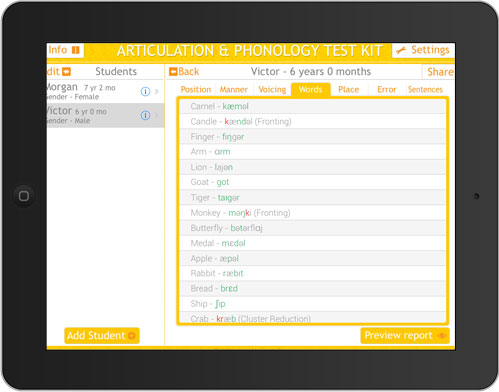Open Settings with the wrench icon
Image resolution: width=499 pixels, height=392 pixels.
tap(423, 50)
